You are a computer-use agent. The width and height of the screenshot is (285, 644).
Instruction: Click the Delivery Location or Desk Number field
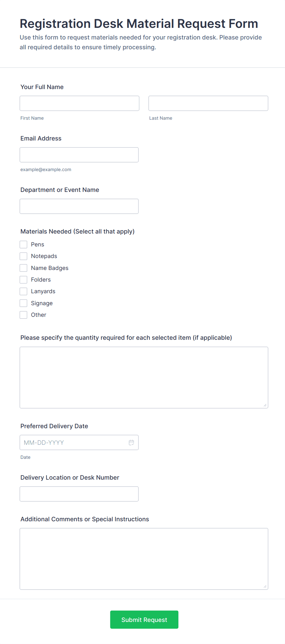click(79, 494)
